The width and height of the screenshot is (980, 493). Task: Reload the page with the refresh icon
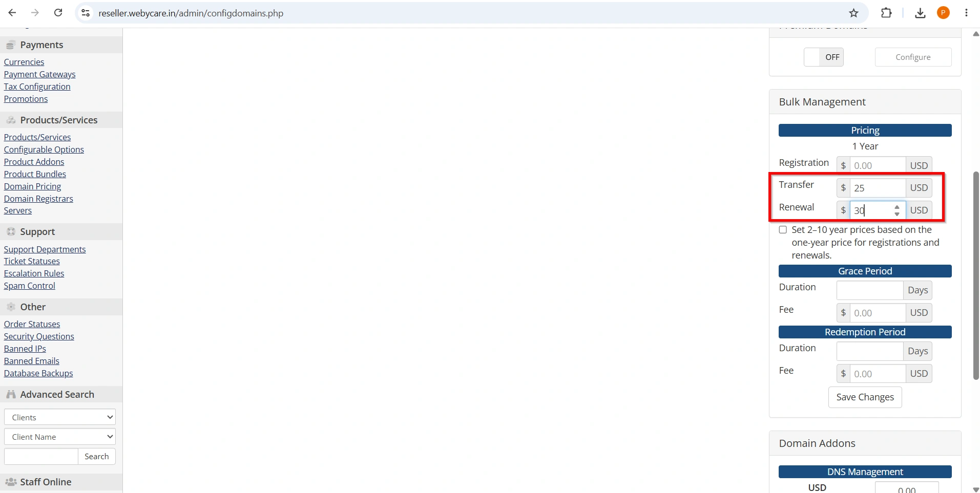point(58,13)
